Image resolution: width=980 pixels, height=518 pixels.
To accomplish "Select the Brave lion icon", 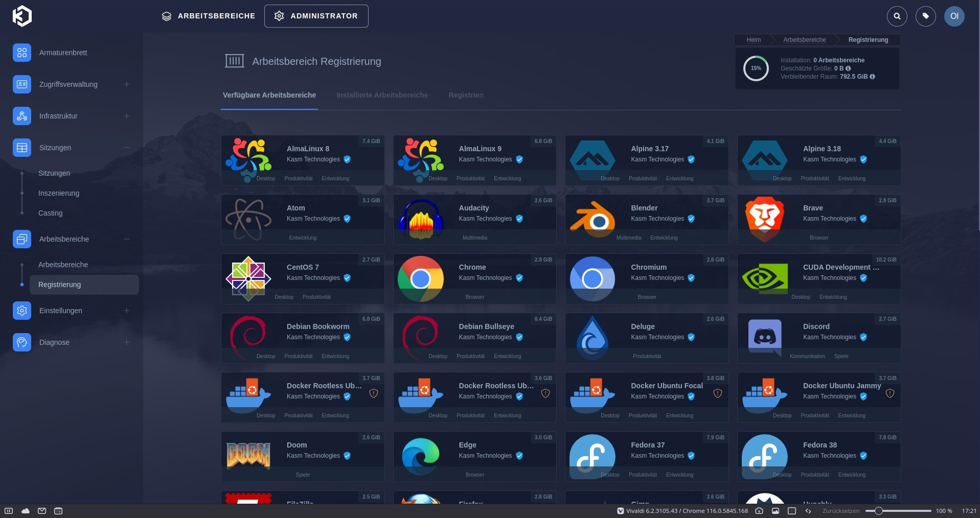I will (x=765, y=219).
